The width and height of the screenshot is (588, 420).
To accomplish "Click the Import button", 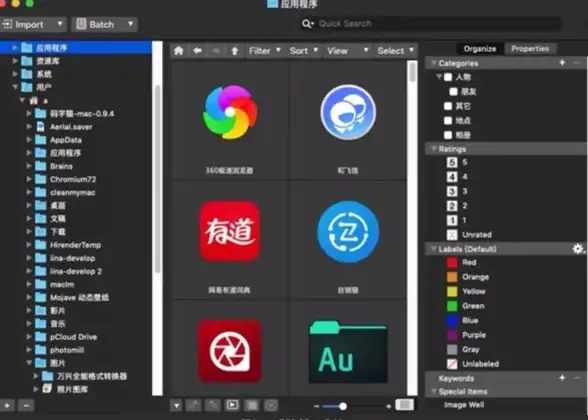I will (x=33, y=24).
